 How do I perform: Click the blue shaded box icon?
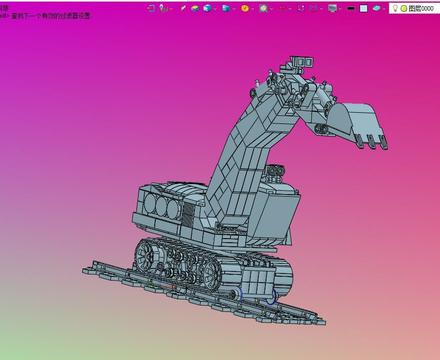226,8
